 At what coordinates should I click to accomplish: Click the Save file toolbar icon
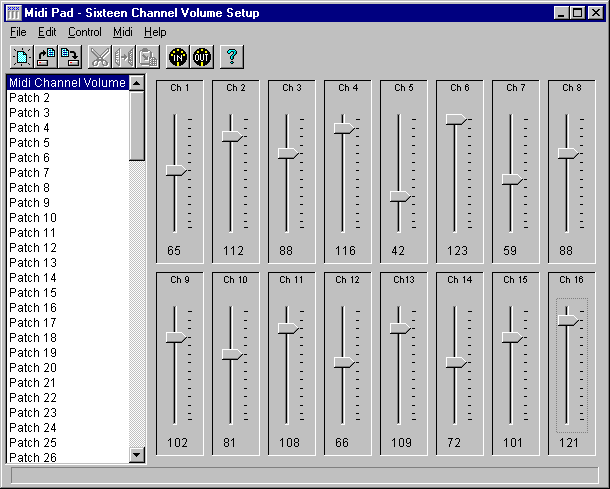click(70, 56)
